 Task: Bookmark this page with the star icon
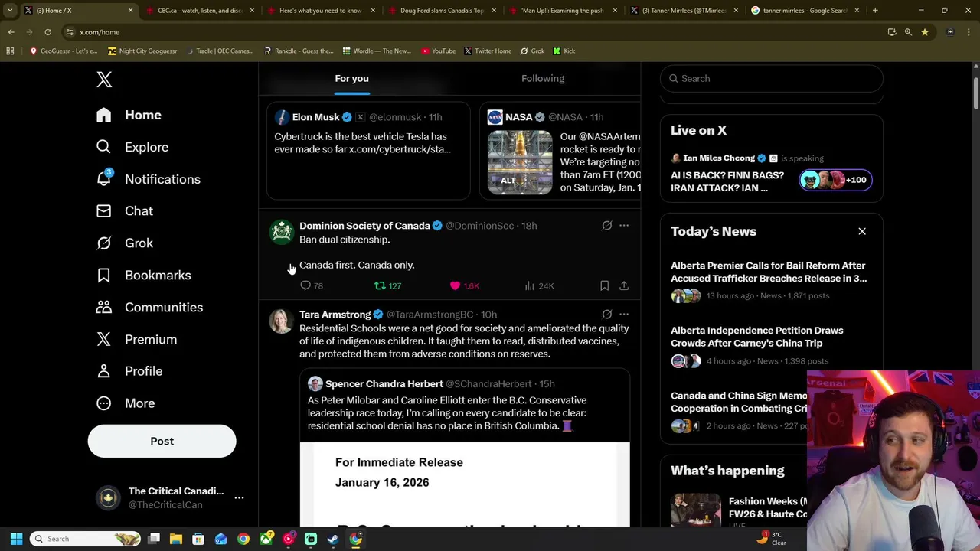tap(925, 32)
